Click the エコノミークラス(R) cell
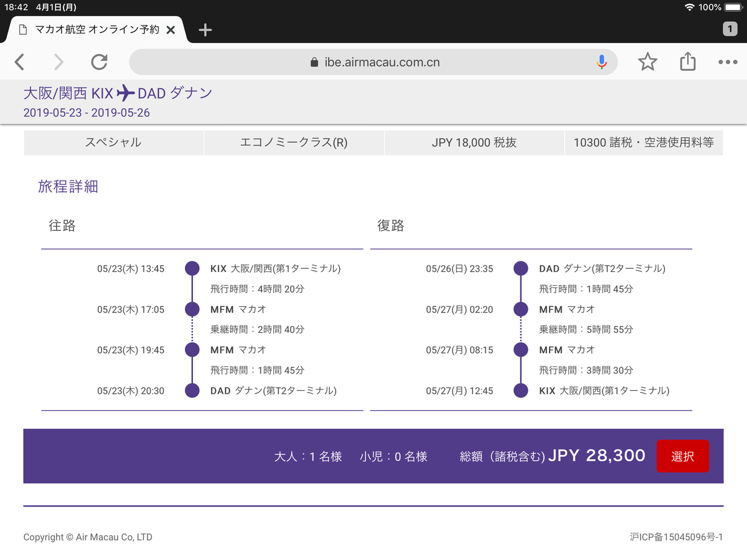 (294, 142)
